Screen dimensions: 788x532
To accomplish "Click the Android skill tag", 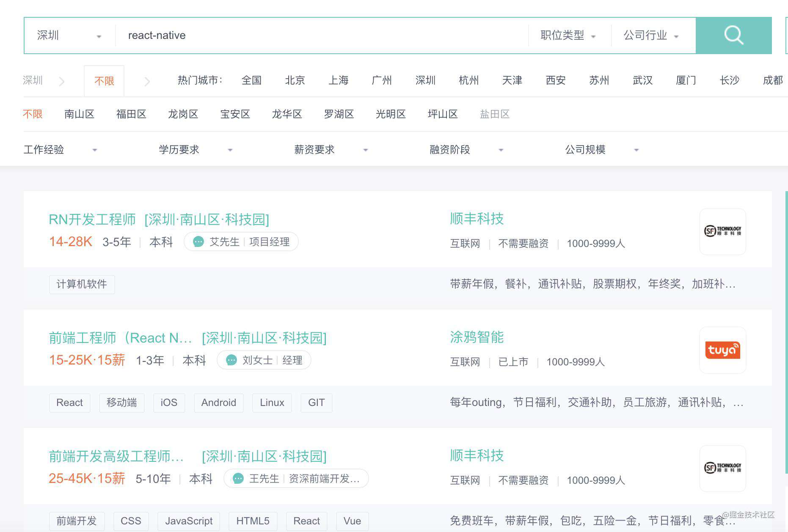I will tap(218, 403).
